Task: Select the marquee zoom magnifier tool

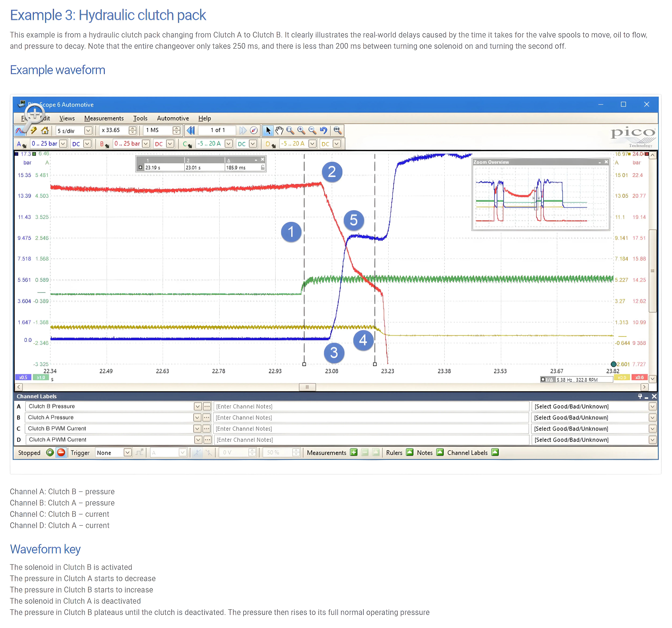Action: click(290, 130)
